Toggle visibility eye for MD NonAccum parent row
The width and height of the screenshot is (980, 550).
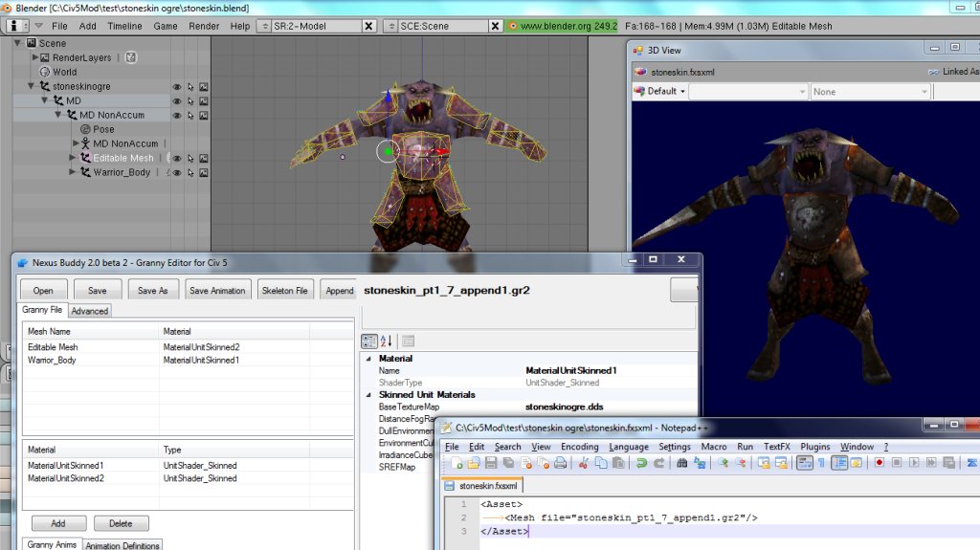click(x=177, y=116)
